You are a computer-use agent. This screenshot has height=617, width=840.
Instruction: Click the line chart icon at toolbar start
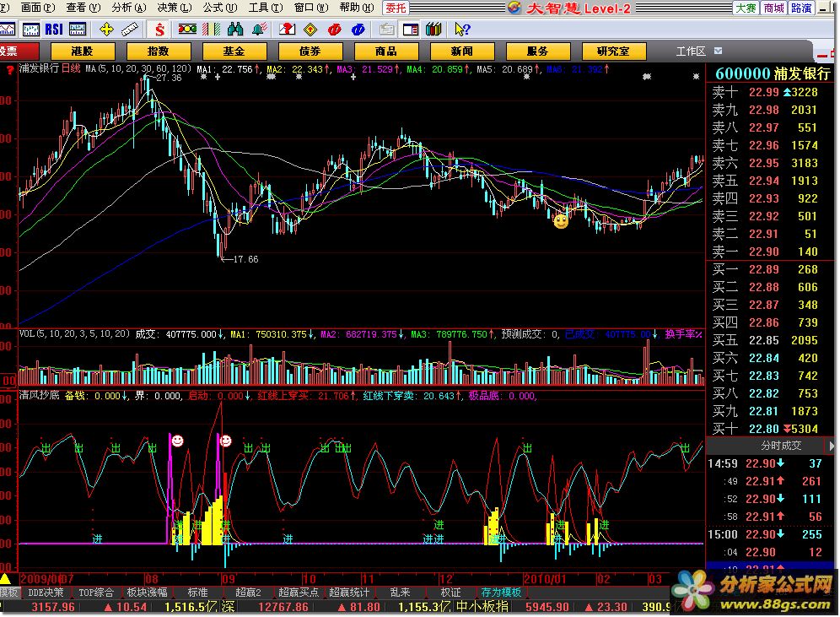8,30
